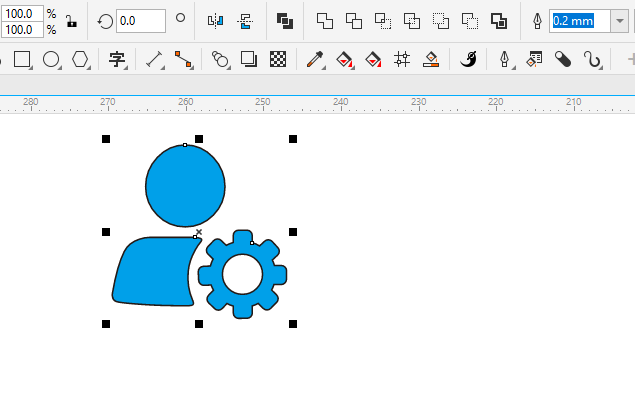Edit the upper 100.0 scale percentage field

(22, 13)
